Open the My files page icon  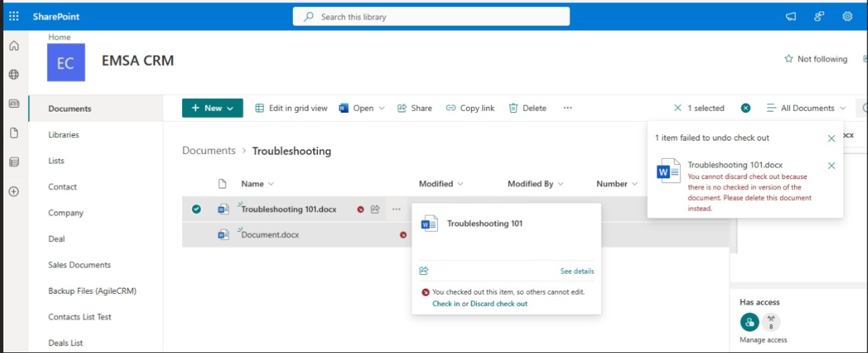13,132
